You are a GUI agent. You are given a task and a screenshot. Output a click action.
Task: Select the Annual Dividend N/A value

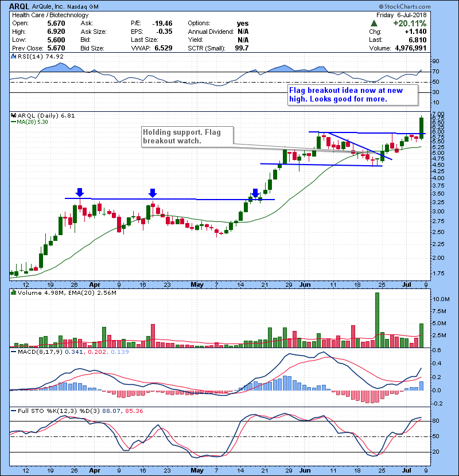(243, 32)
